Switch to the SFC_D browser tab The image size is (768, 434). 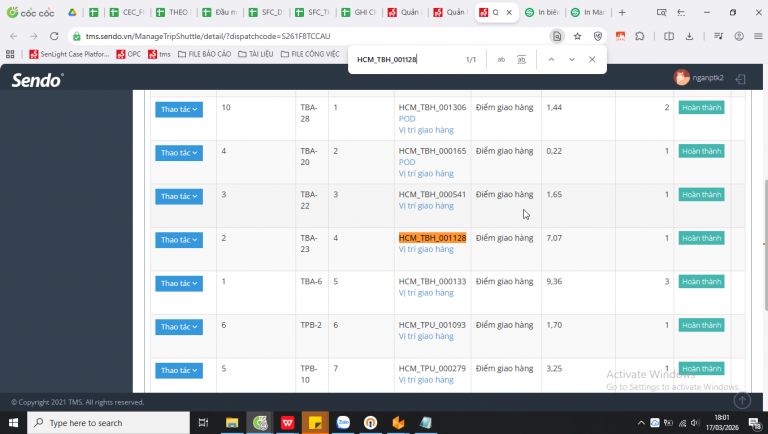click(266, 12)
